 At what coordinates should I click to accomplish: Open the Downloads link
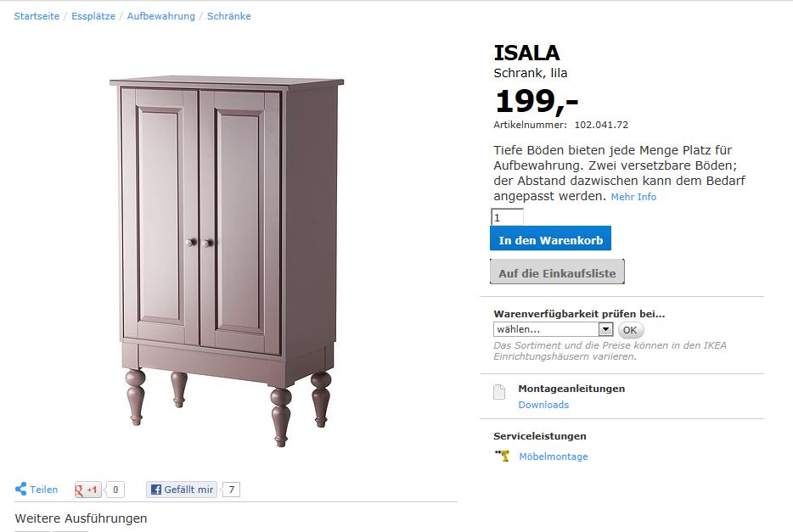543,405
